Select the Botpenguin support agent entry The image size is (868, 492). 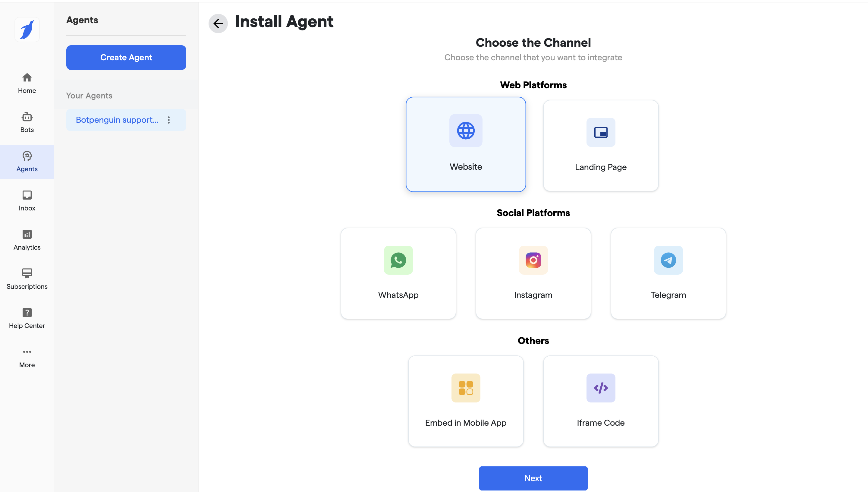[117, 120]
